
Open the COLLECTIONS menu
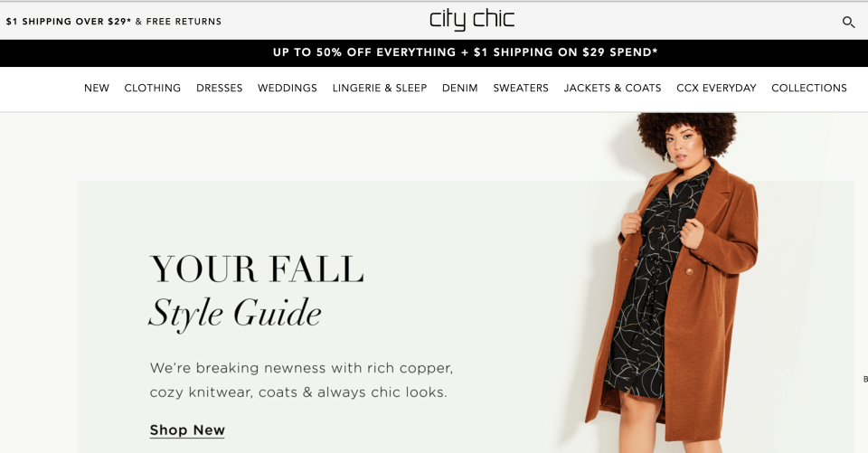[x=808, y=88]
